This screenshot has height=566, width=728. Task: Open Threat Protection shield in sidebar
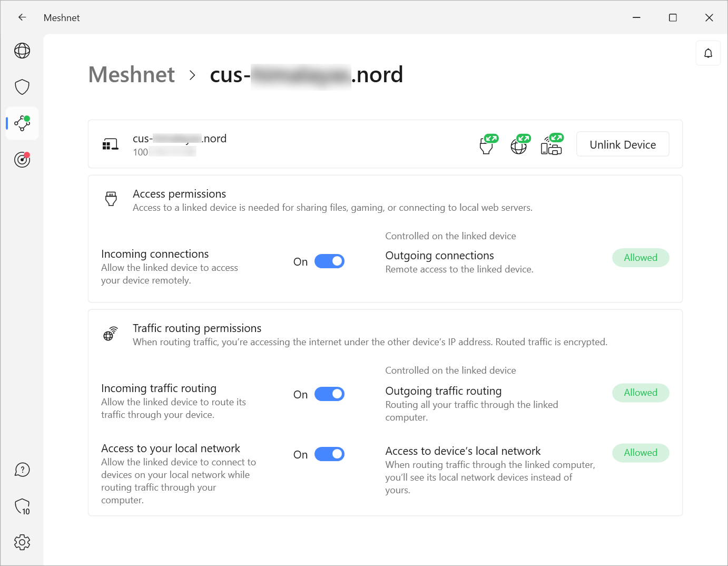pyautogui.click(x=22, y=87)
